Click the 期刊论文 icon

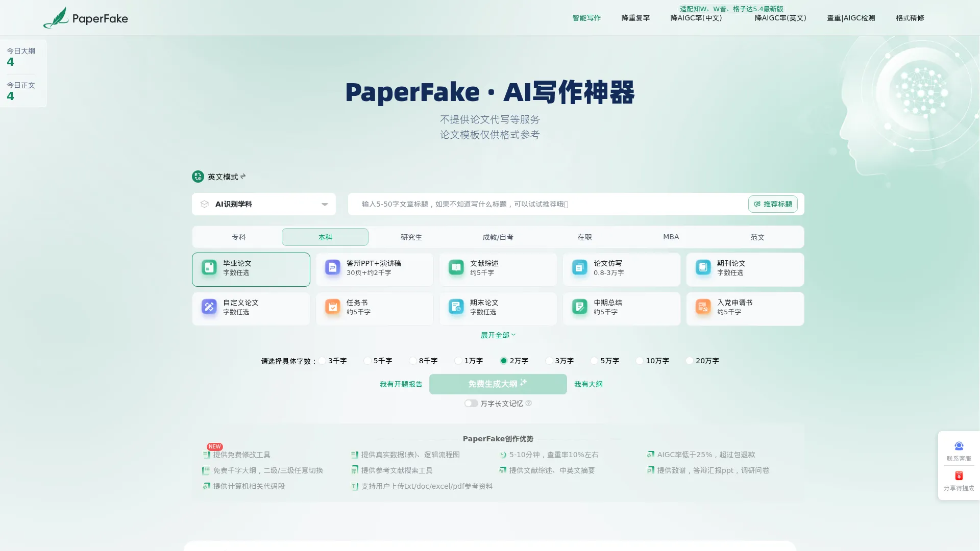point(703,267)
